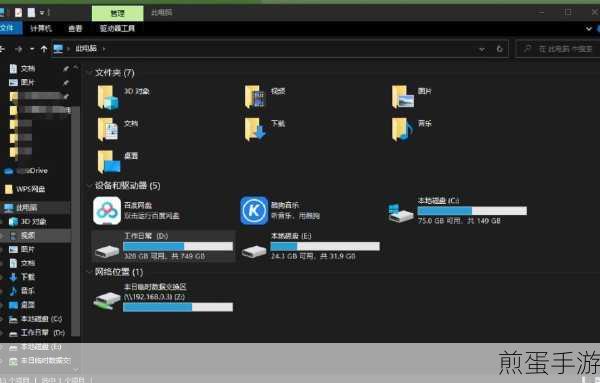Image resolution: width=600 pixels, height=383 pixels.
Task: Click the capacity bar of 工作日常 (D:)
Action: point(178,246)
